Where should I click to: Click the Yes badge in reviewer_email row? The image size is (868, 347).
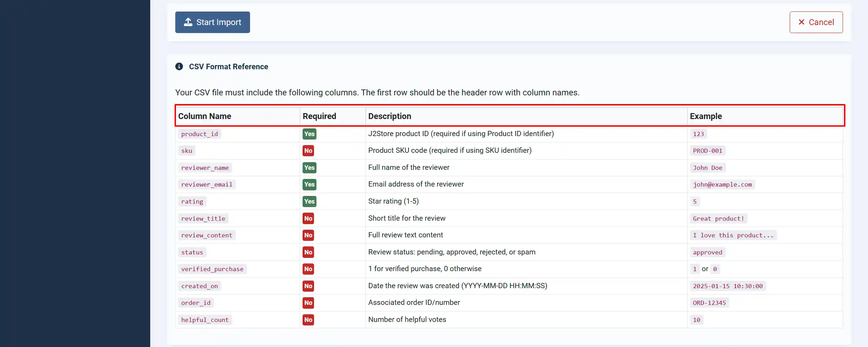[310, 184]
